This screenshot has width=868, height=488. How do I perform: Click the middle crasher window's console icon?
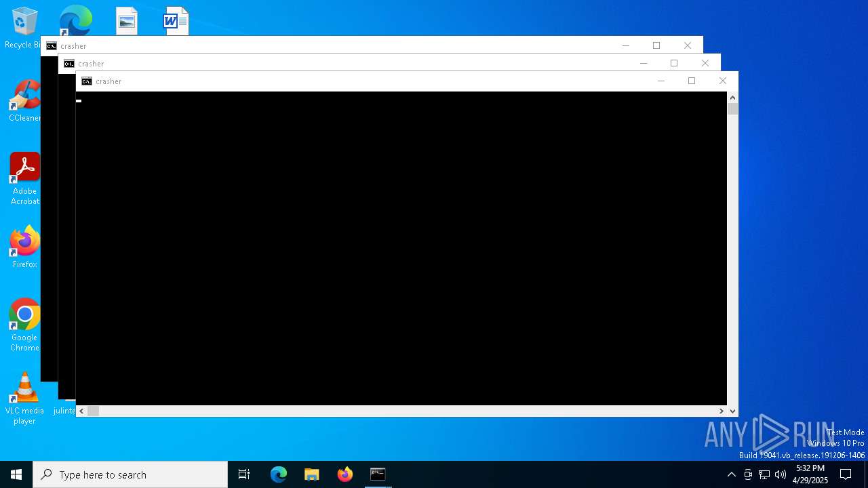[x=69, y=64]
